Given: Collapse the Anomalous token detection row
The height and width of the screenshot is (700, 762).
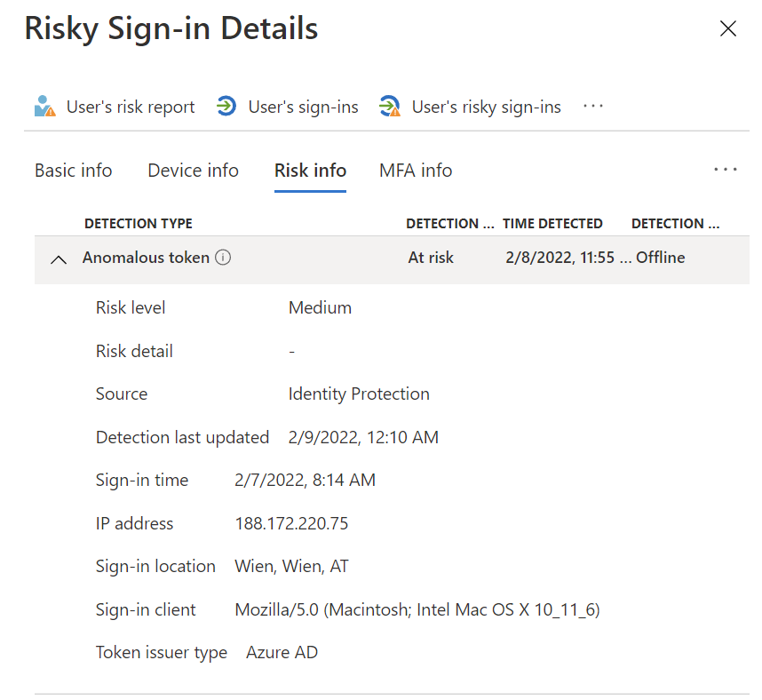Looking at the screenshot, I should pos(59,259).
